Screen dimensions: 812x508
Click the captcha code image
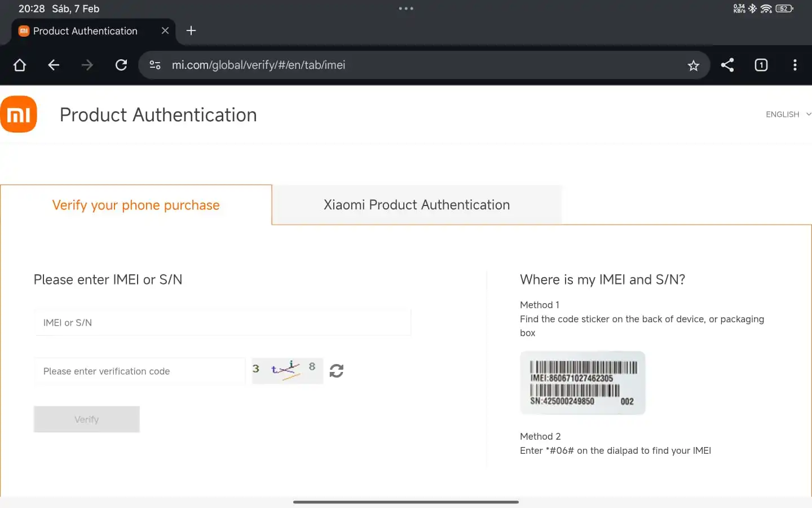point(288,371)
